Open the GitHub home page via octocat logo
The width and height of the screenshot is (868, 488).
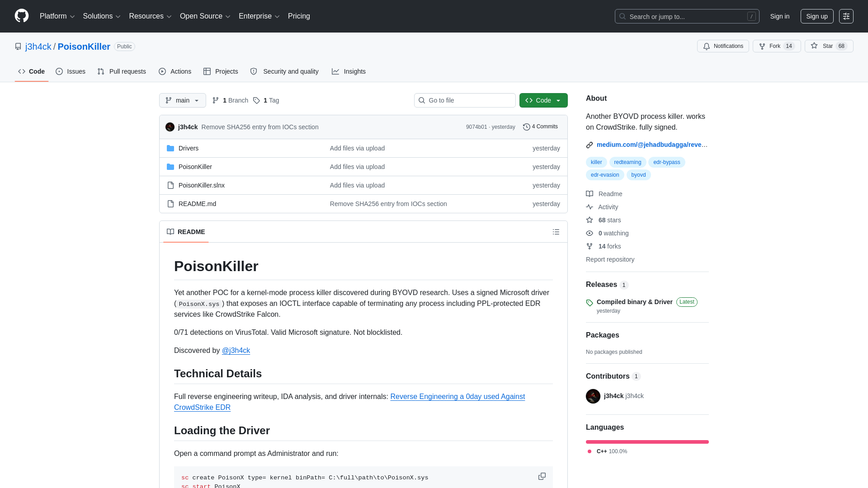point(21,16)
